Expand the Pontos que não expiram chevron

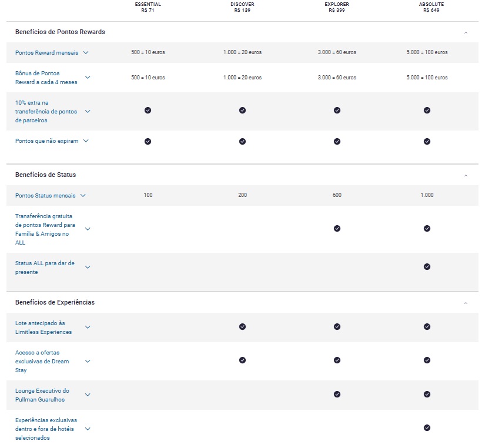(x=86, y=141)
